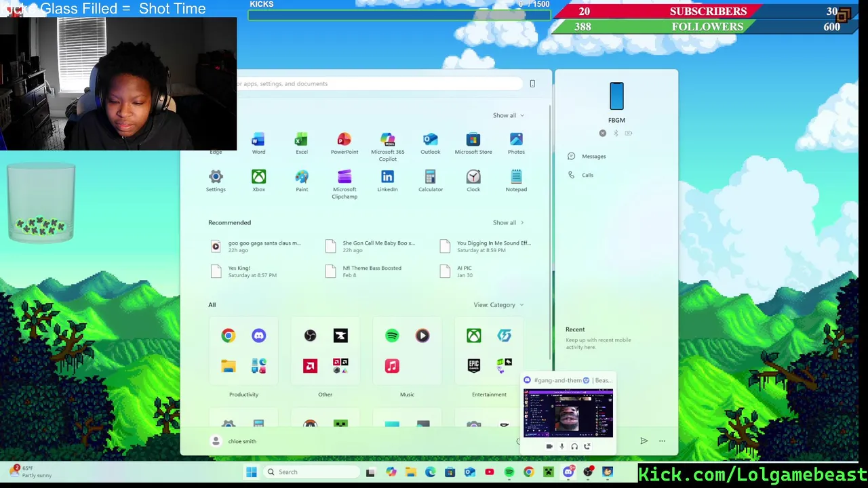Open OBS Studio in the Other category
This screenshot has width=868, height=488.
(310, 335)
